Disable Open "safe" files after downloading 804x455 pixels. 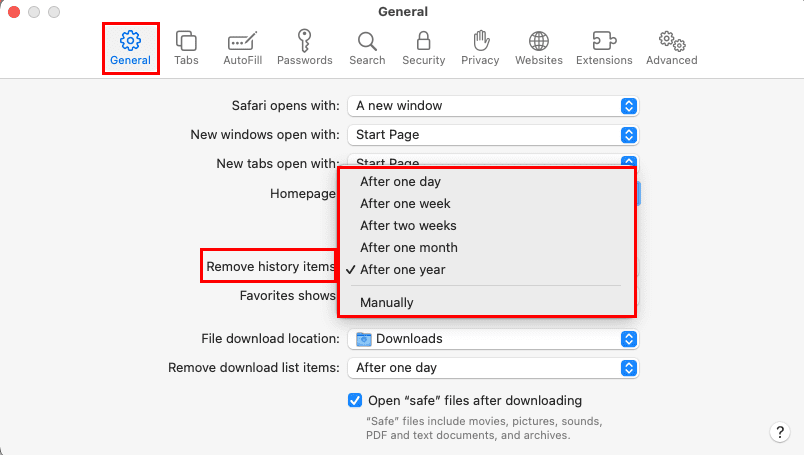tap(355, 400)
